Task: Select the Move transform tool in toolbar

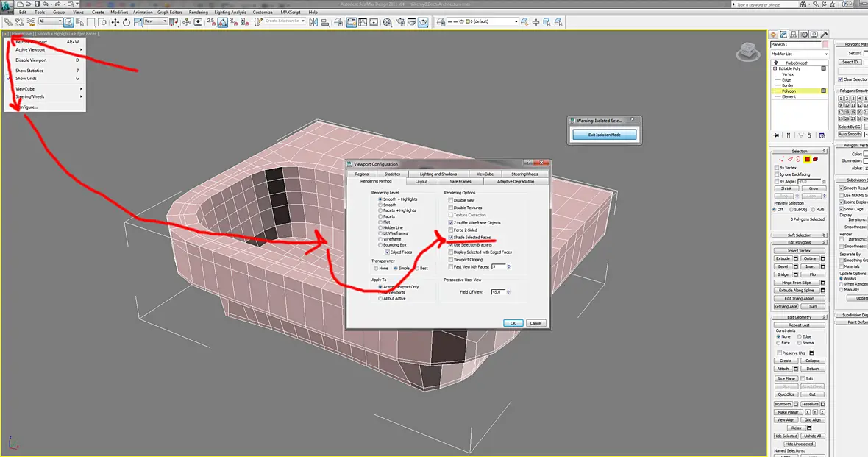Action: [x=115, y=22]
